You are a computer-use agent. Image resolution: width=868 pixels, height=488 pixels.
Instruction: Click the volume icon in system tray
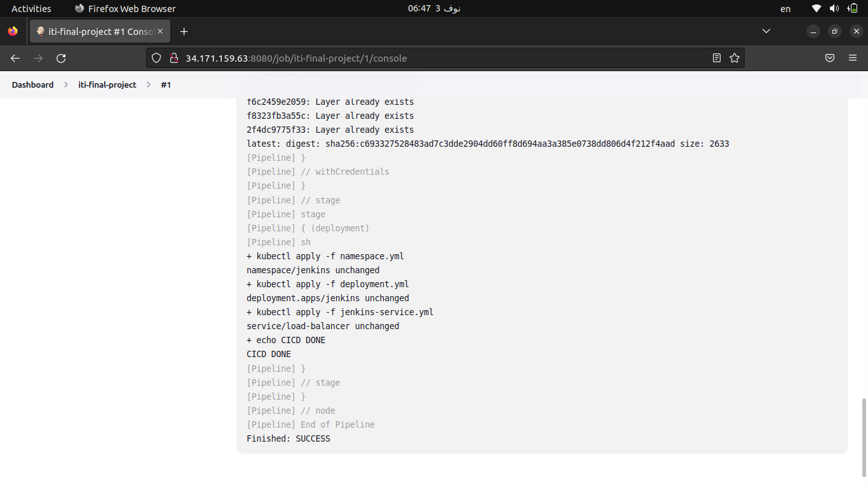833,8
